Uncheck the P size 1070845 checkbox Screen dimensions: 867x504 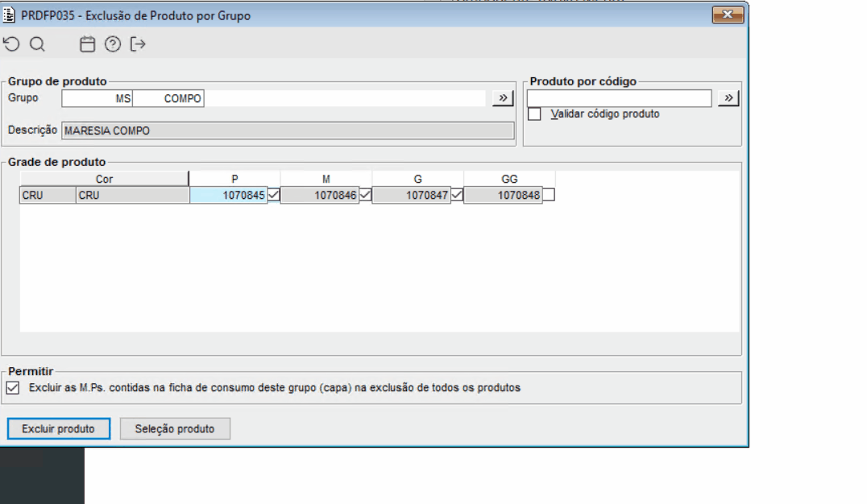pos(273,195)
